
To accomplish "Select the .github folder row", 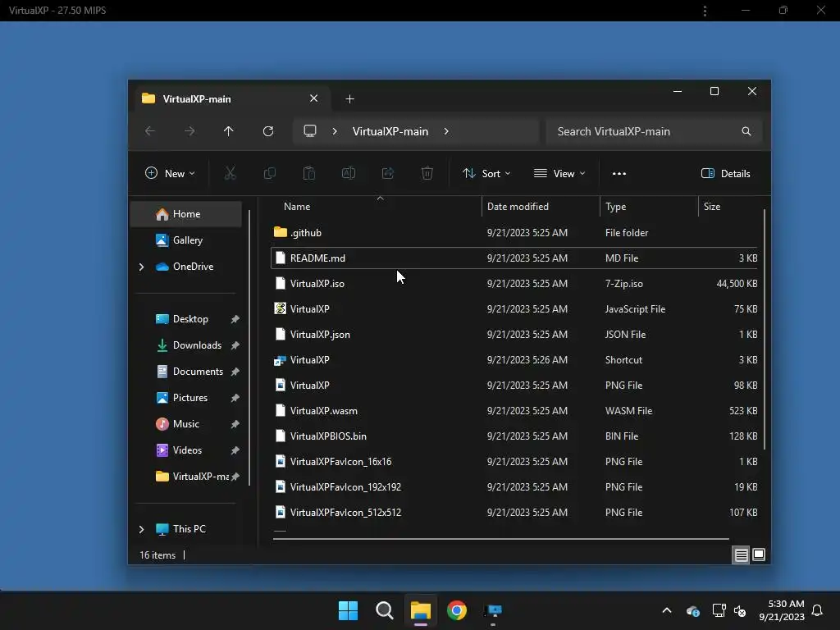I will (x=515, y=232).
